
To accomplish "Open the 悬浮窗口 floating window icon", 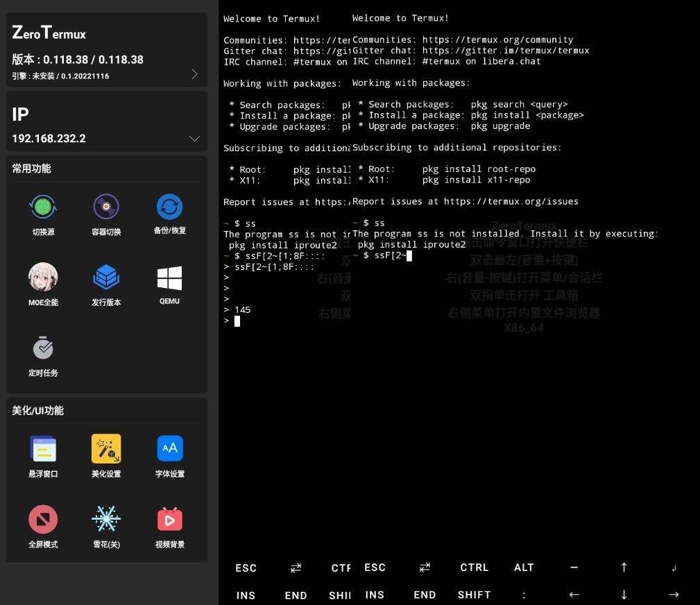I will (43, 449).
